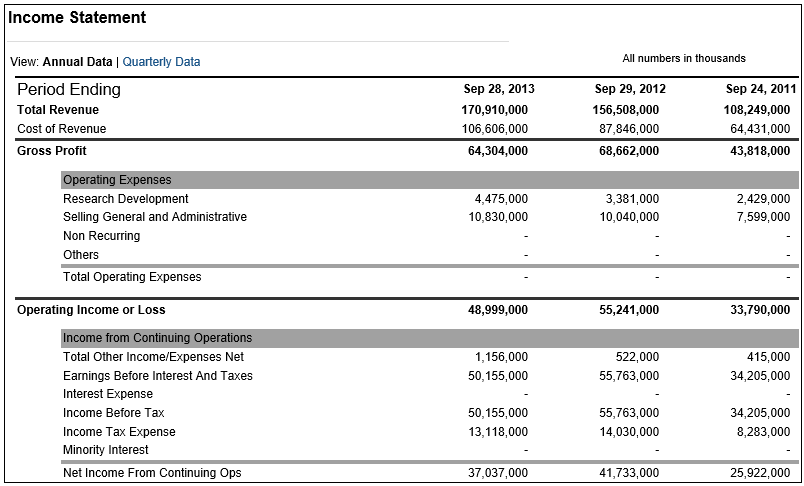Click the Income Statement heading
The image size is (804, 486).
tap(77, 18)
